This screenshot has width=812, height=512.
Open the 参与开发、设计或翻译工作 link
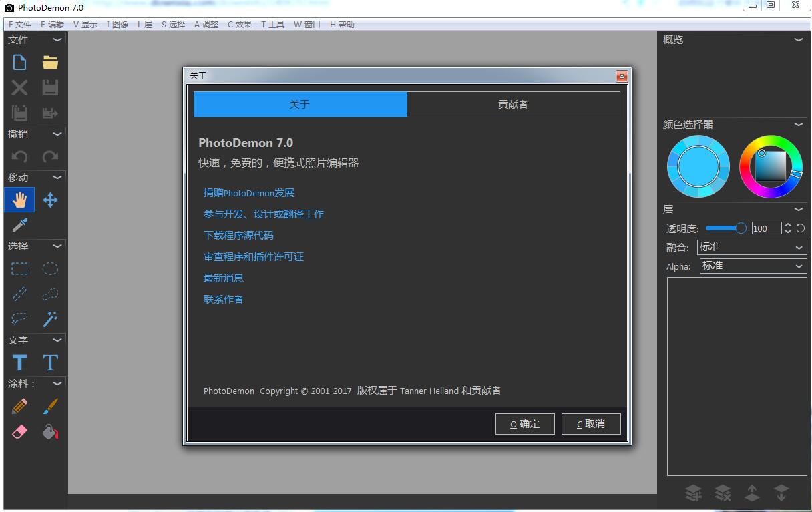click(x=264, y=214)
